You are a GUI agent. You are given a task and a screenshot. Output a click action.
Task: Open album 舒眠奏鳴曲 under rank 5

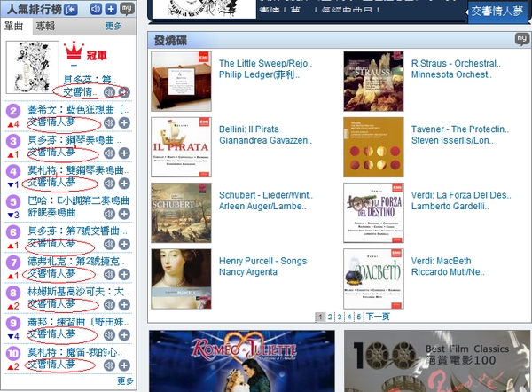(51, 213)
